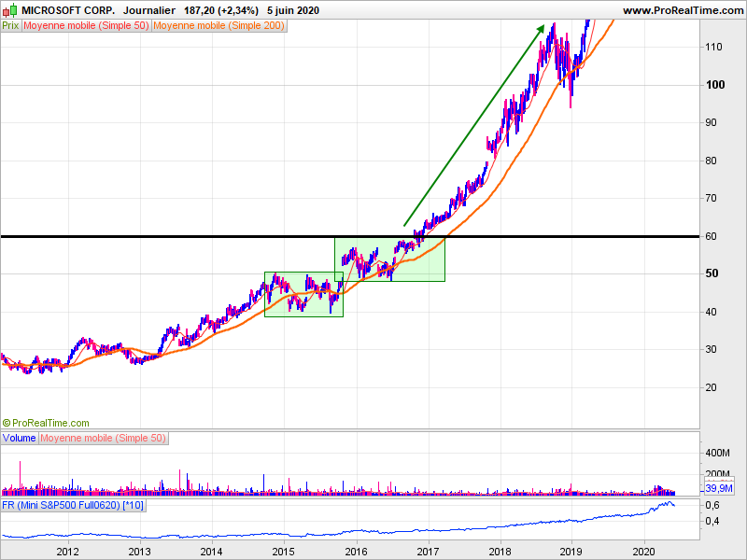Click the MICROSOFT CORP. title text
This screenshot has width=747, height=560.
pos(68,10)
